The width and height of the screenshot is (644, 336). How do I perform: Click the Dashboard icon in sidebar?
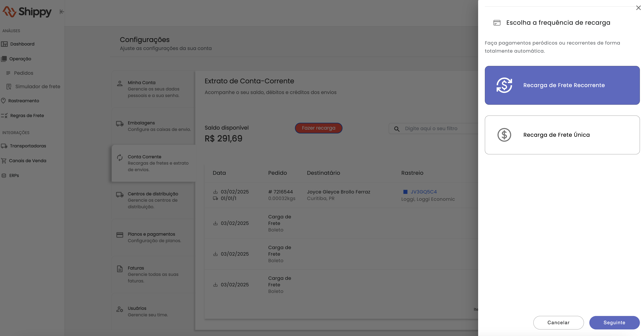coord(4,44)
